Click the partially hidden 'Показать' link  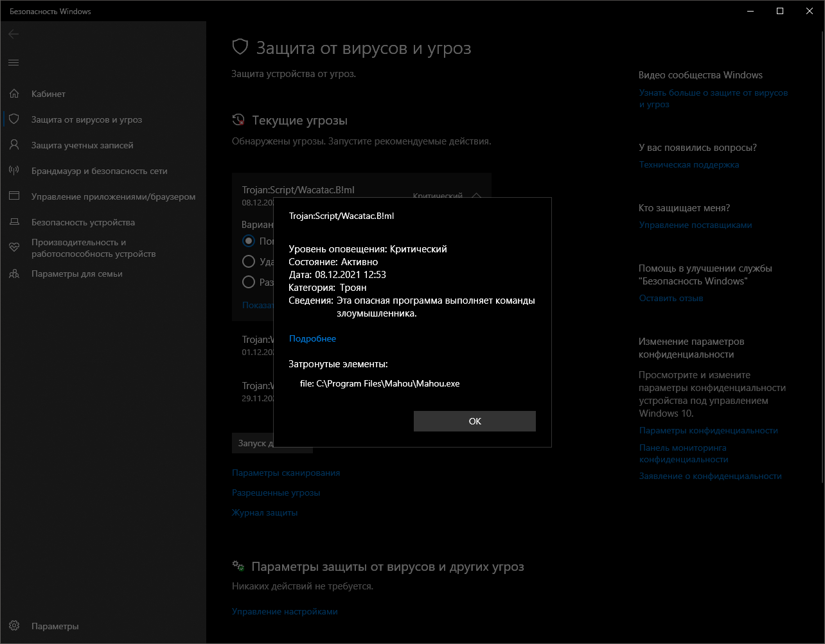(x=258, y=305)
